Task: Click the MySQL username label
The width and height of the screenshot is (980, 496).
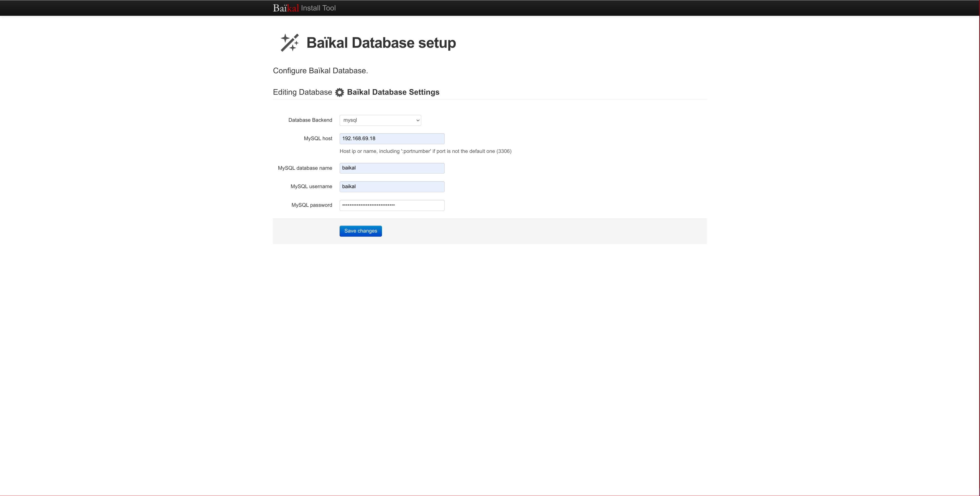Action: click(x=311, y=187)
